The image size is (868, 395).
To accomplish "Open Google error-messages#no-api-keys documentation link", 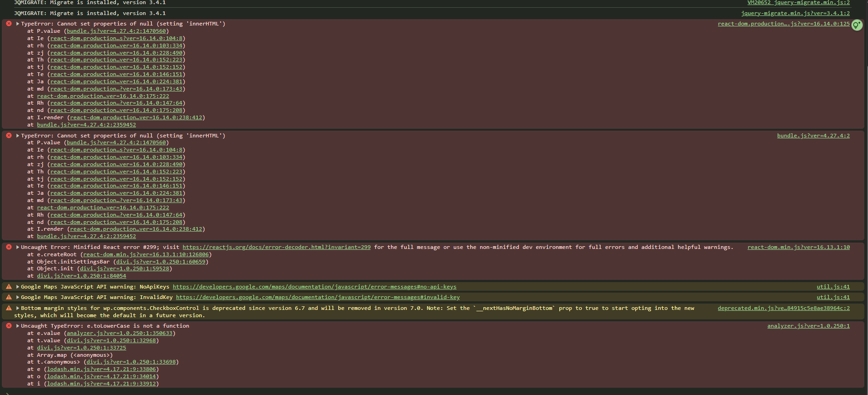I will click(x=315, y=287).
